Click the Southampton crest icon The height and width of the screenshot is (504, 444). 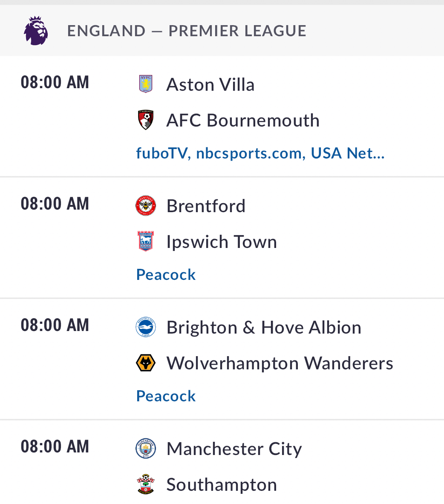click(x=146, y=484)
